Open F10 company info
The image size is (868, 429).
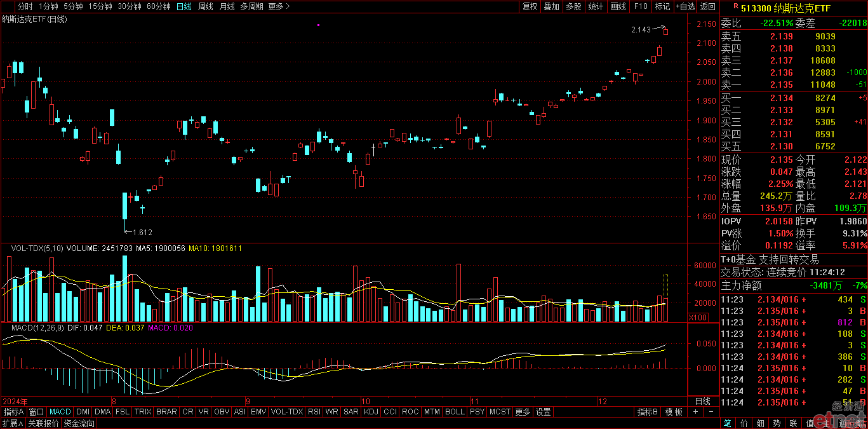click(x=641, y=6)
